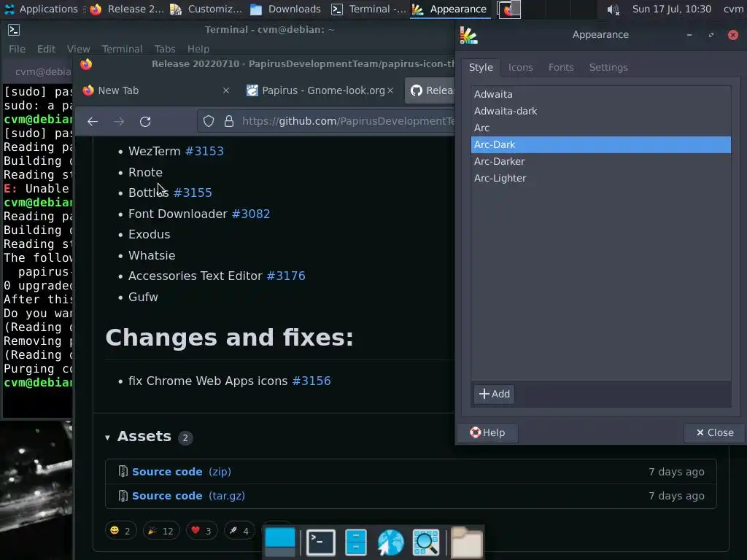Open Terminal Tabs menu
Viewport: 747px width, 560px height.
tap(165, 49)
